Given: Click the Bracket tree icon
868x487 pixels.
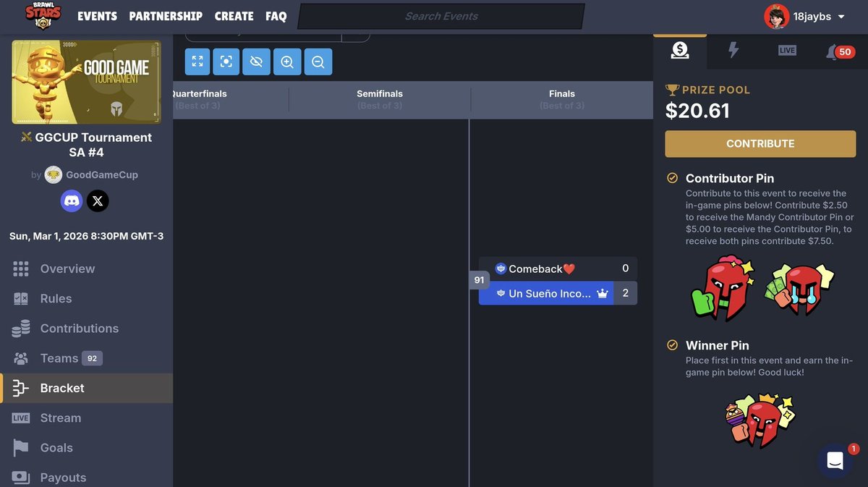Looking at the screenshot, I should [x=21, y=388].
